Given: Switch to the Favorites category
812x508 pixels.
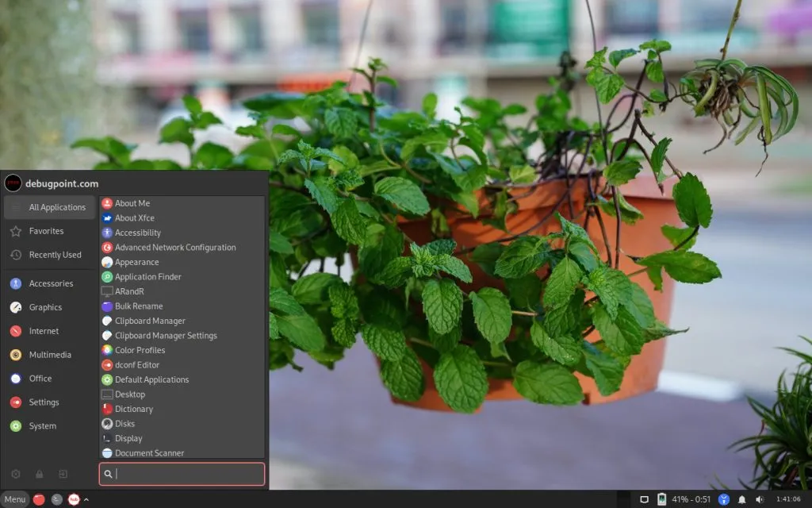Looking at the screenshot, I should click(50, 231).
